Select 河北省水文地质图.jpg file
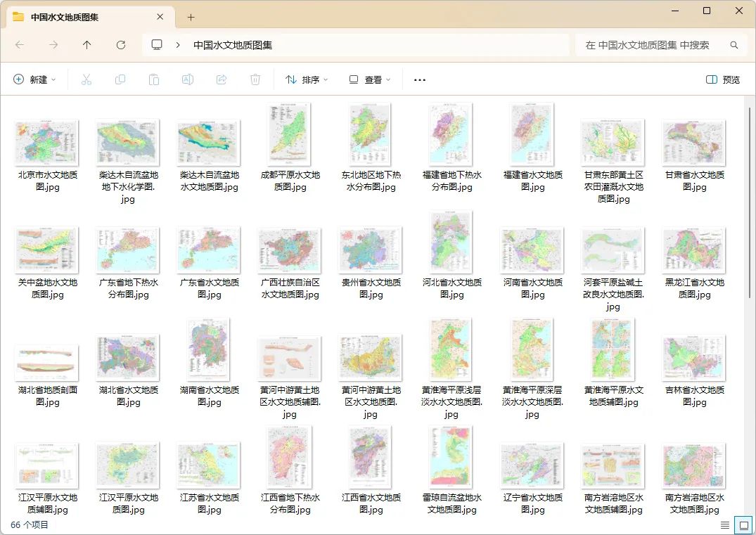The width and height of the screenshot is (756, 535). tap(451, 255)
